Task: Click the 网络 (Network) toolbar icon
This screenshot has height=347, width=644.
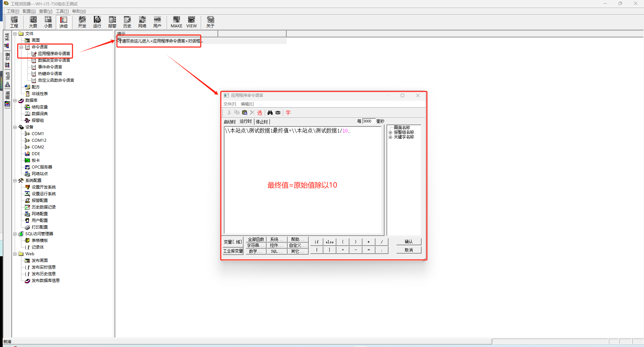Action: 142,22
